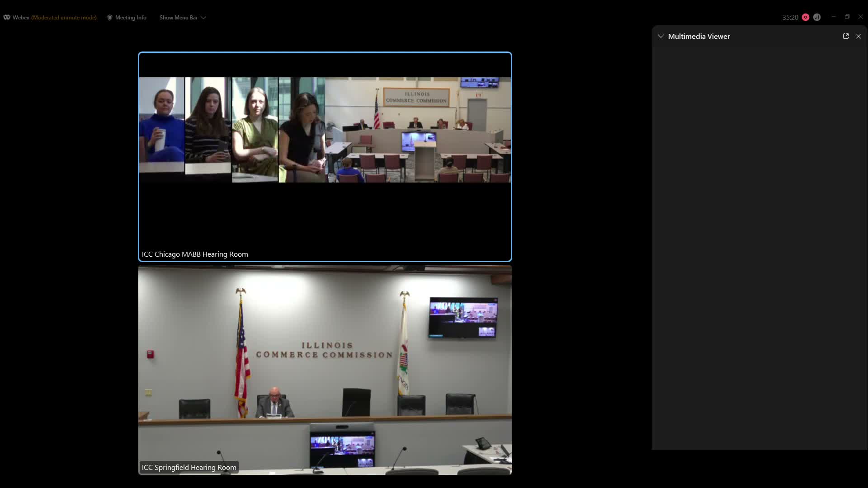Minimize the Webex meeting window

click(833, 17)
